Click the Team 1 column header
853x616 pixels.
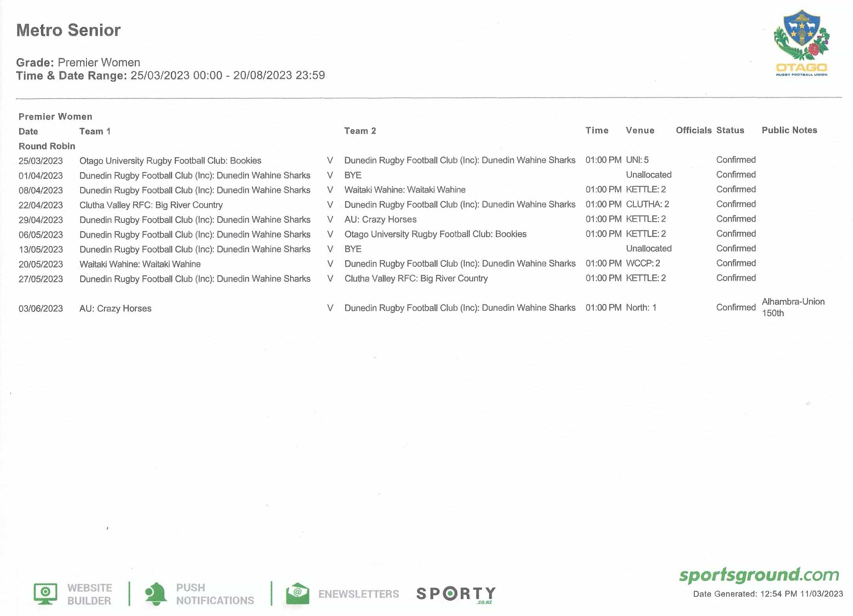(95, 131)
